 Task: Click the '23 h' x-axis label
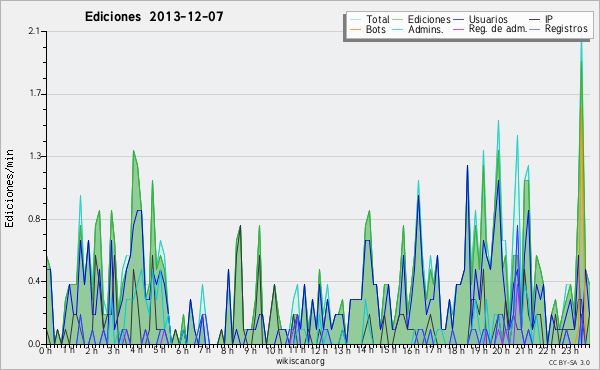click(x=569, y=350)
